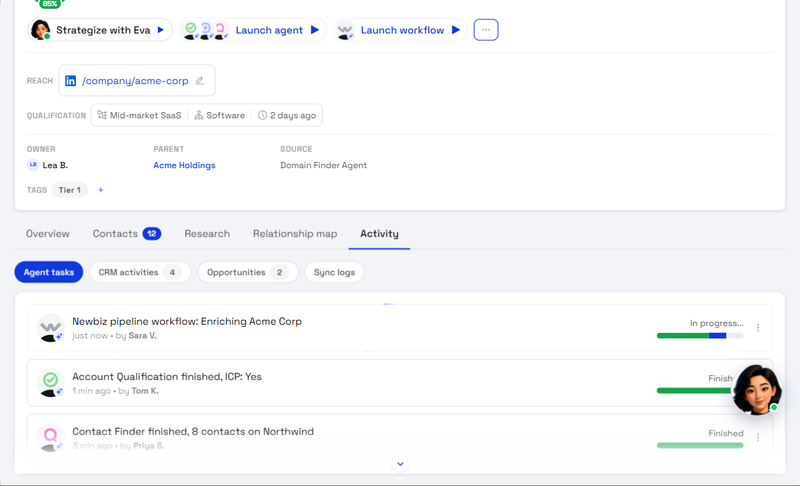800x486 pixels.
Task: Open the Eva assistant floating avatar
Action: (757, 390)
